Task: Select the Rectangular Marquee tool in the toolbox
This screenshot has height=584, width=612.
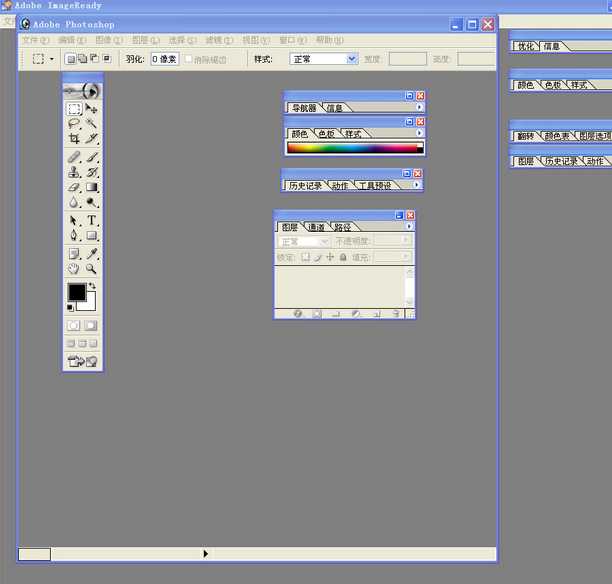Action: click(74, 108)
